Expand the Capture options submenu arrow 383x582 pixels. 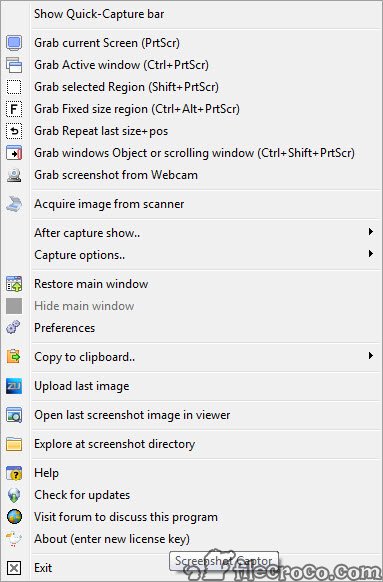click(x=370, y=254)
